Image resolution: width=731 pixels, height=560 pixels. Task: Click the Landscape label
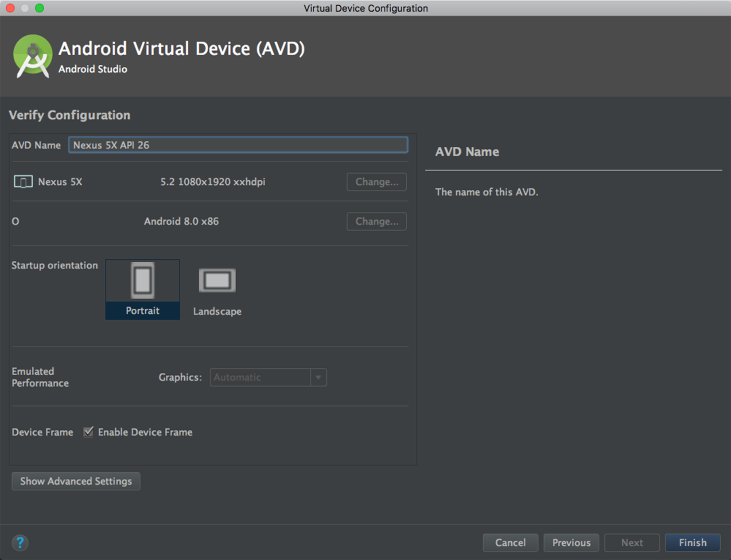pos(217,311)
